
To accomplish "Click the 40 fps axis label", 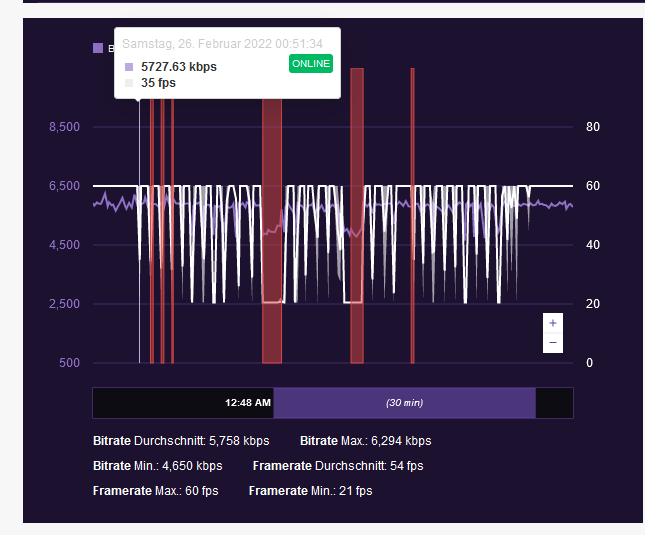I will (x=593, y=245).
